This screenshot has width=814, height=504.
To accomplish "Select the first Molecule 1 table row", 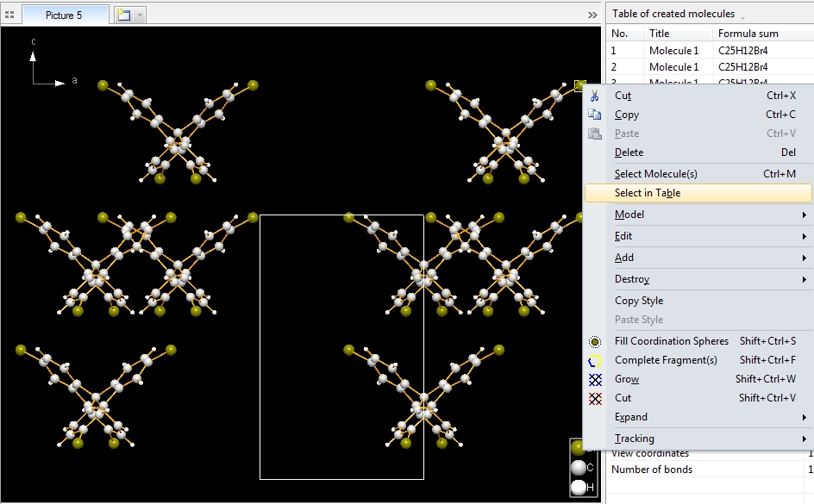I will 673,50.
